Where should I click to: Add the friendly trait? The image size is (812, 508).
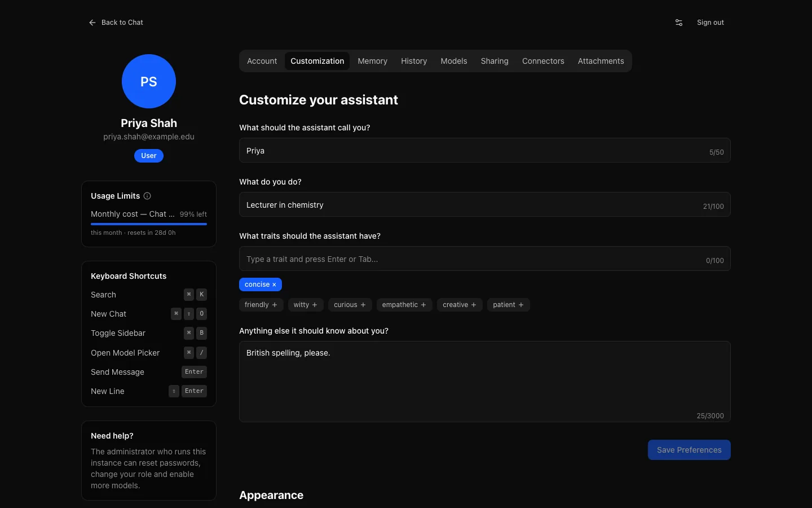261,305
